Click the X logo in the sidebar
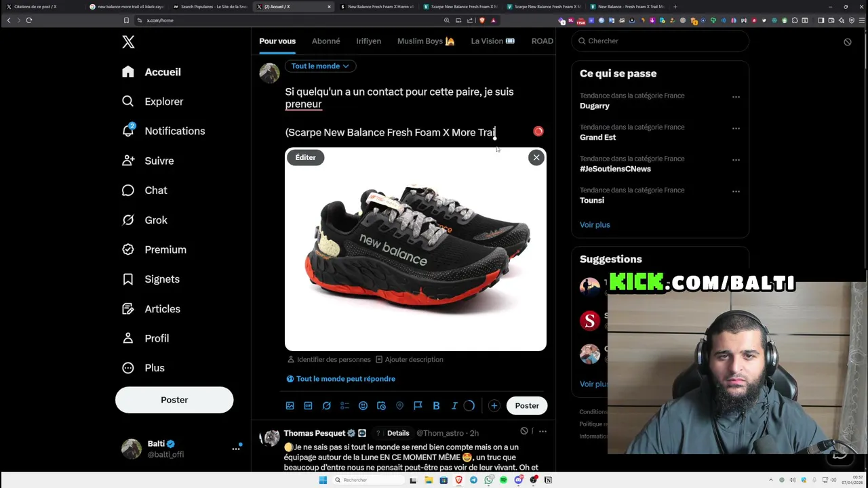 (x=128, y=42)
